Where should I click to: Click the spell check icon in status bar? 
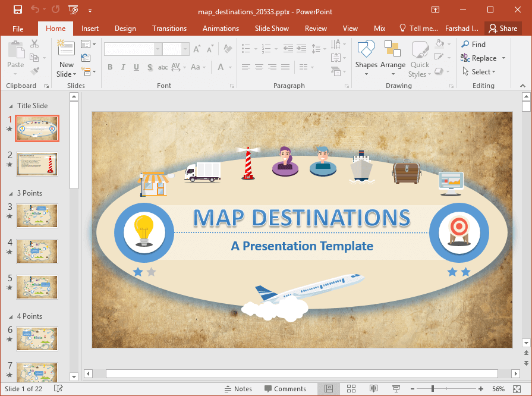58,389
